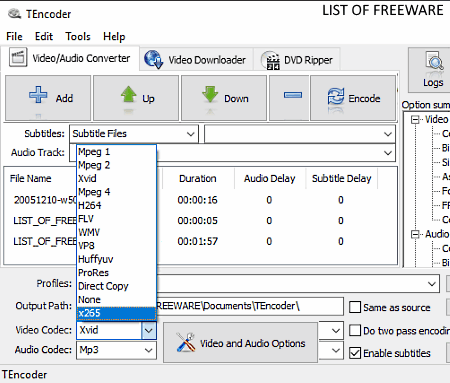450x383 pixels.
Task: Toggle the Same as source checkbox
Action: pyautogui.click(x=355, y=307)
